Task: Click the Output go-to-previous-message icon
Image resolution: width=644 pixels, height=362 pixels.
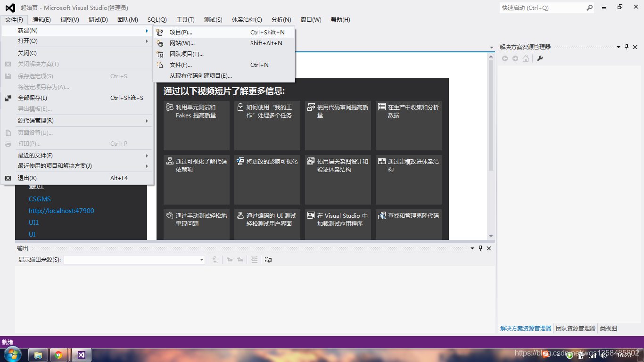Action: coord(230,260)
